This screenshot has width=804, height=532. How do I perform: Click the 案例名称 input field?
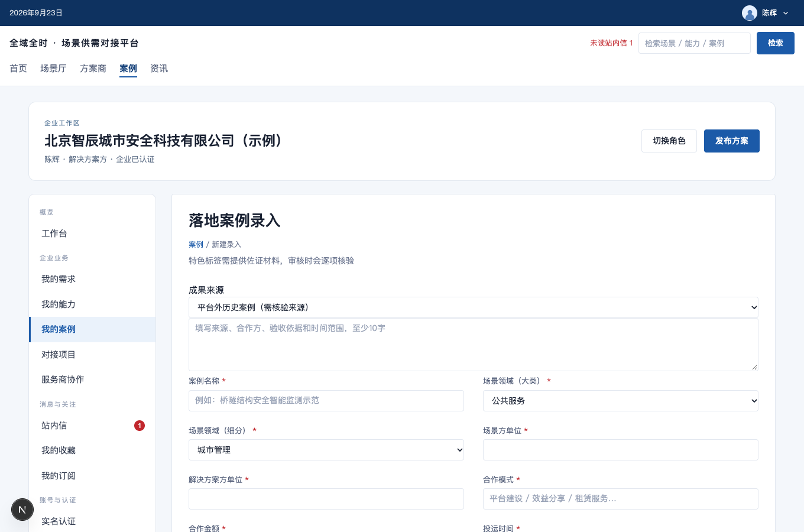(326, 401)
